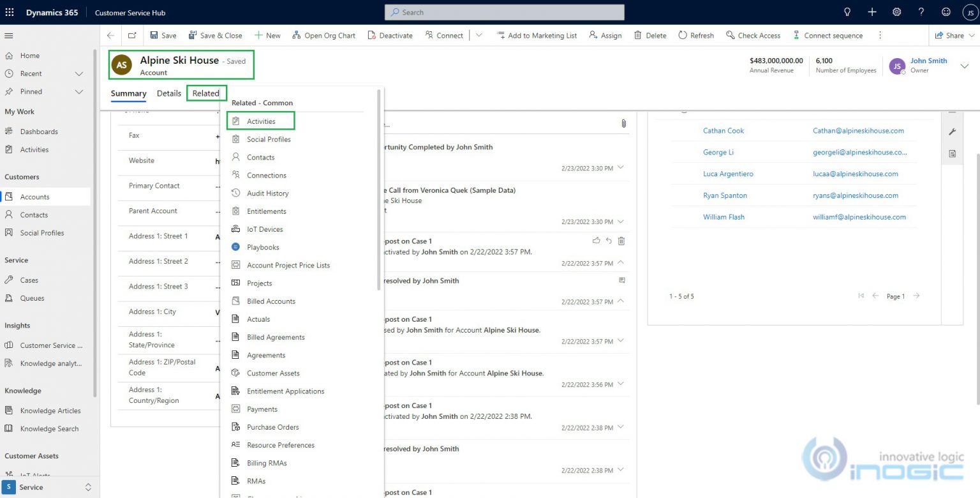Collapse the 2/22/2022 3:57 PM timeline entry

pos(621,262)
